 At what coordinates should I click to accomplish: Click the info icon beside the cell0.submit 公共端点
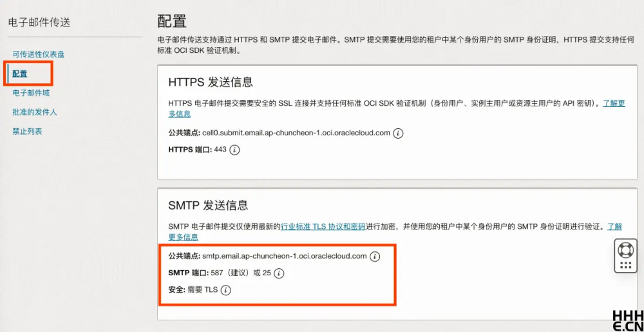point(398,133)
